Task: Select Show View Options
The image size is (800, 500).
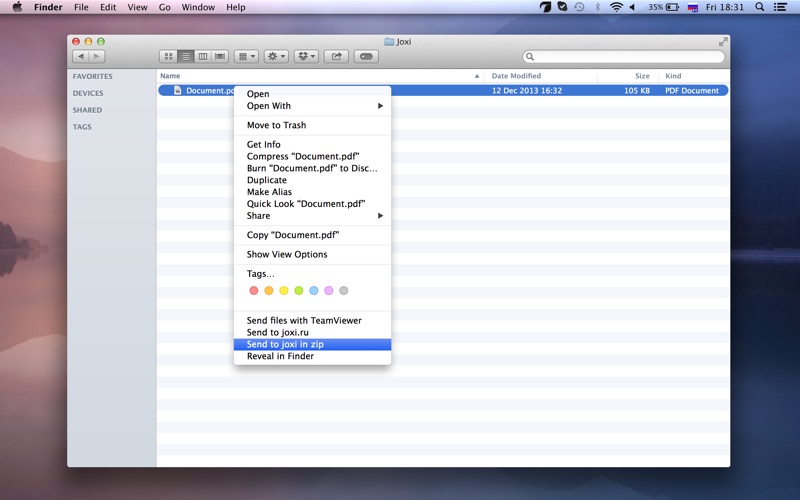Action: (312, 254)
